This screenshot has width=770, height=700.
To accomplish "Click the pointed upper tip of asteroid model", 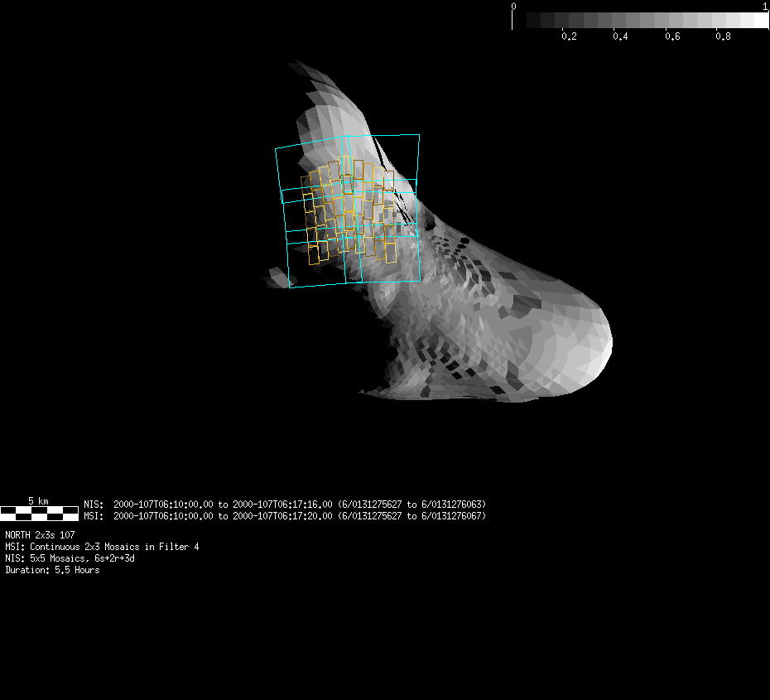I will tap(292, 65).
